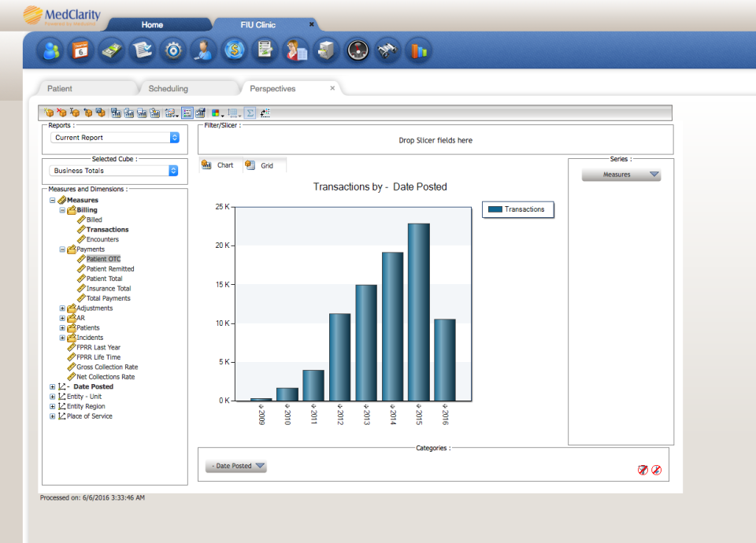
Task: Toggle the chart legend toolbar icon
Action: coord(187,113)
